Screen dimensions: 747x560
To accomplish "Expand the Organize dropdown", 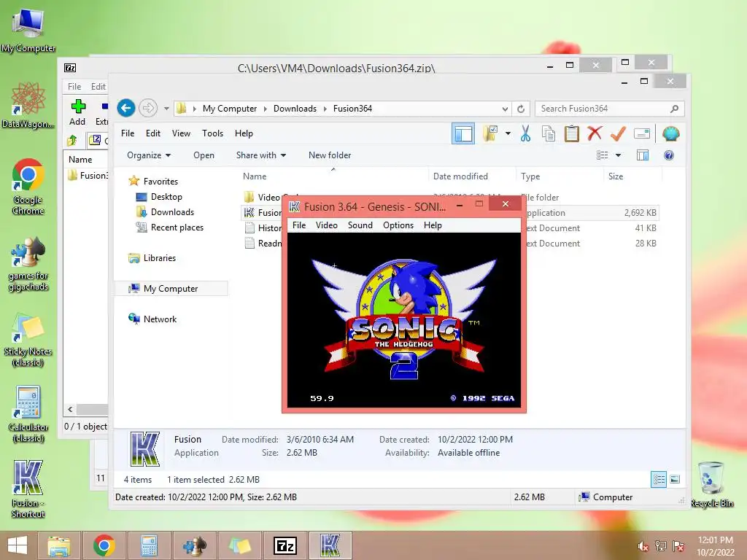I will click(x=149, y=155).
